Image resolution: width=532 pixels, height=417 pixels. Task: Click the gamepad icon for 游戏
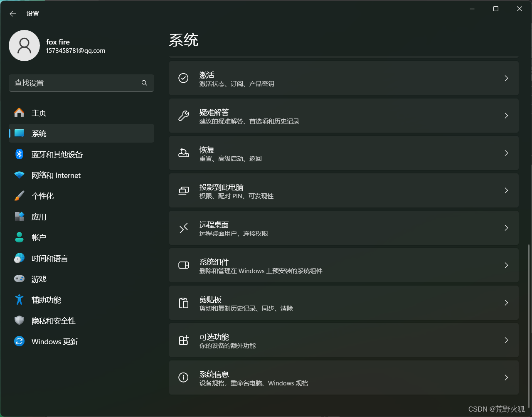pos(19,279)
